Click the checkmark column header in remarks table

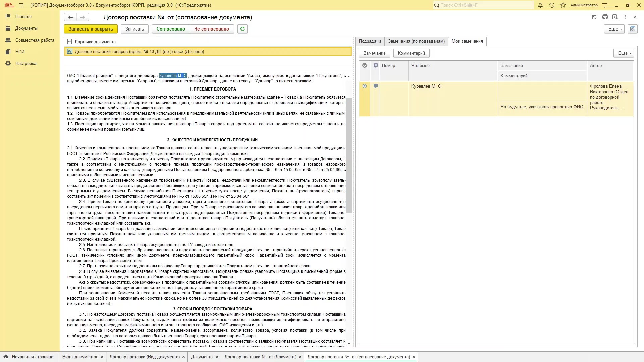point(365,66)
